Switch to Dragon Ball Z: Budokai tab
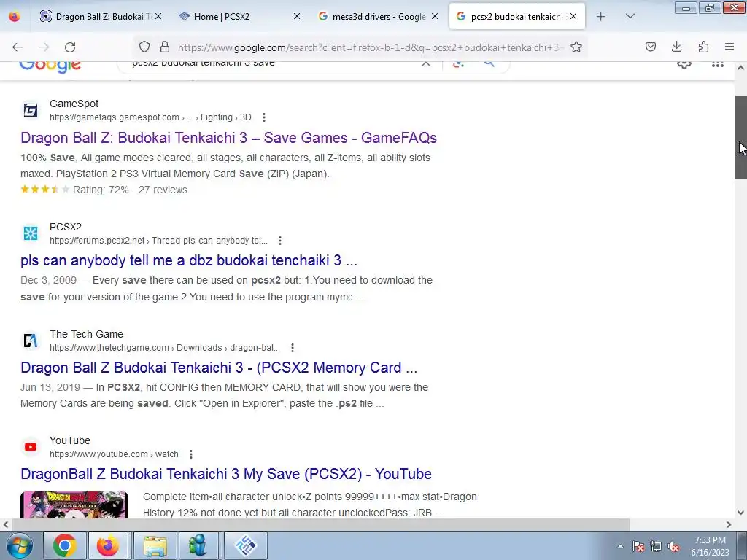This screenshot has height=560, width=747. (99, 16)
